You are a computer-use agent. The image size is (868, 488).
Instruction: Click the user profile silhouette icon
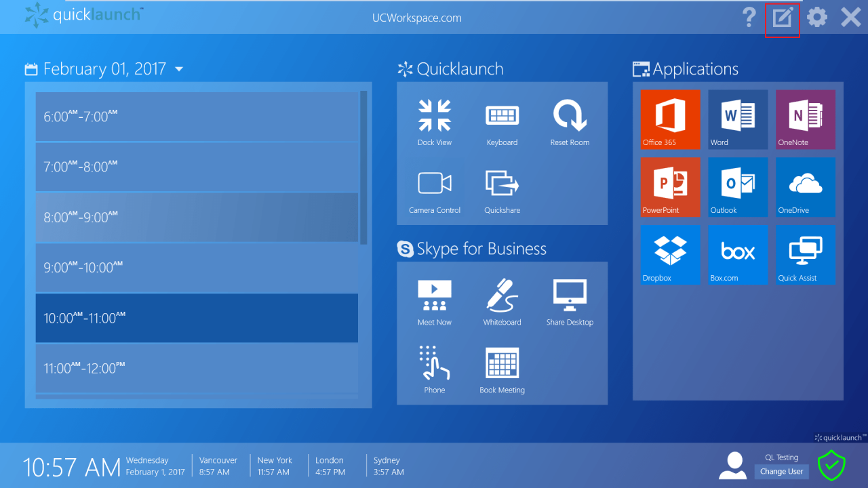732,466
